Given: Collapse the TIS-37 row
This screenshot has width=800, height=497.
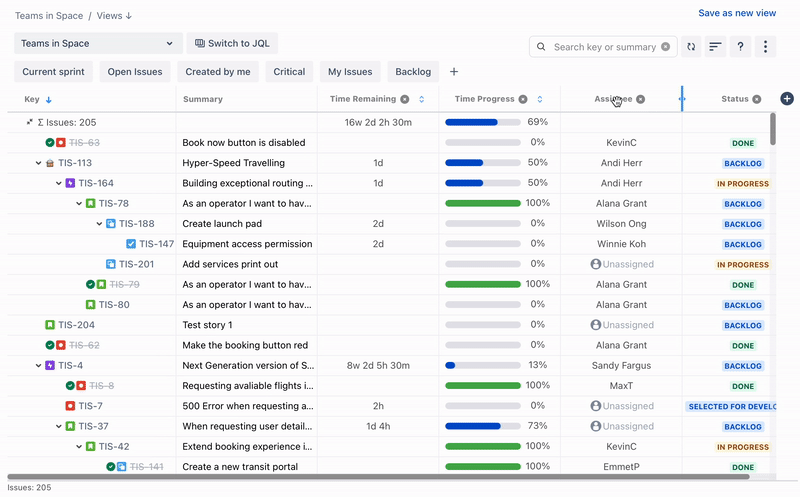Looking at the screenshot, I should [x=59, y=427].
